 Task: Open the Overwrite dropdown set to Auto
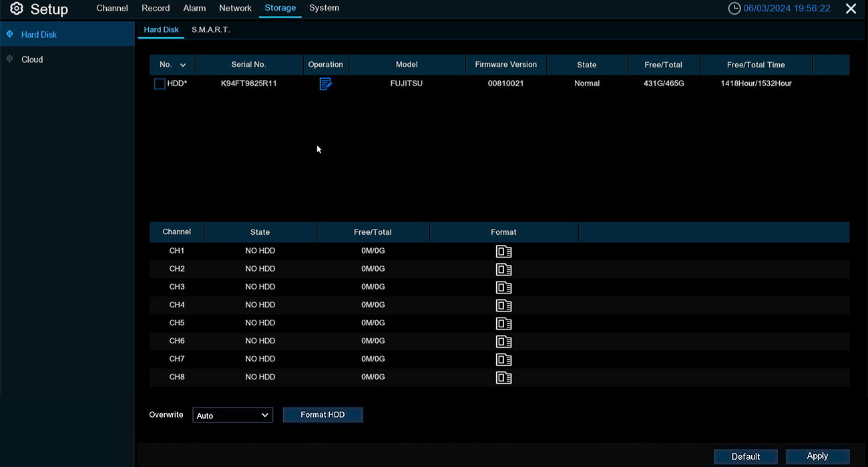click(232, 416)
